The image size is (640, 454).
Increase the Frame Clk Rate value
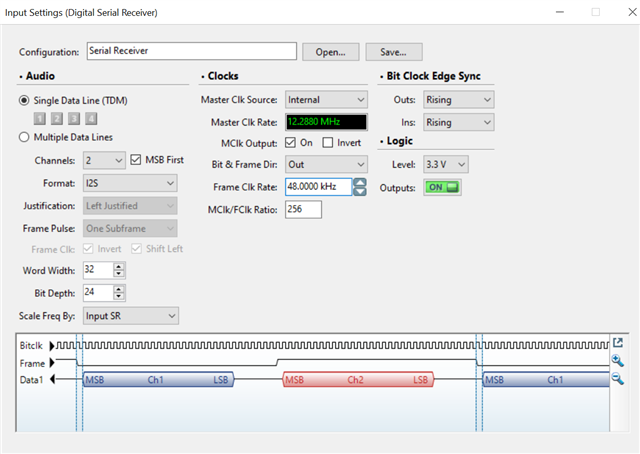click(x=360, y=182)
